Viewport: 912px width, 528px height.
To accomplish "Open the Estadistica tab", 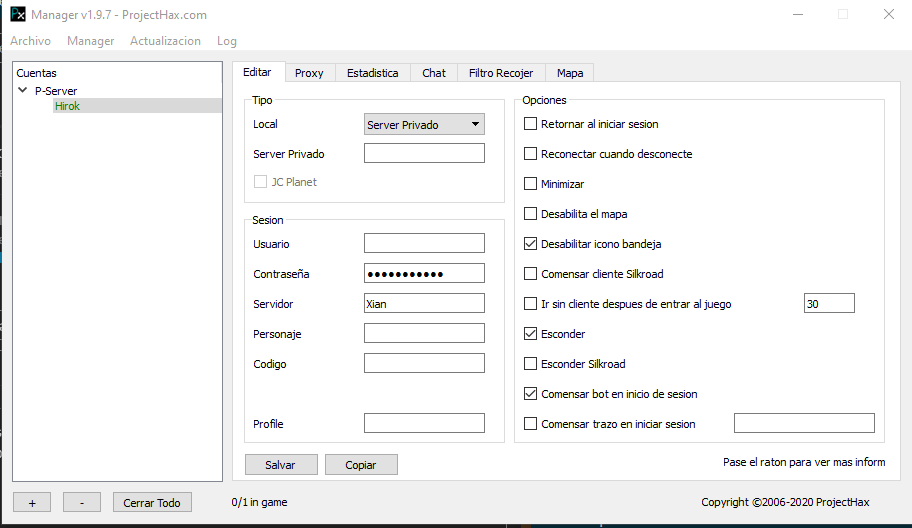I will 372,73.
